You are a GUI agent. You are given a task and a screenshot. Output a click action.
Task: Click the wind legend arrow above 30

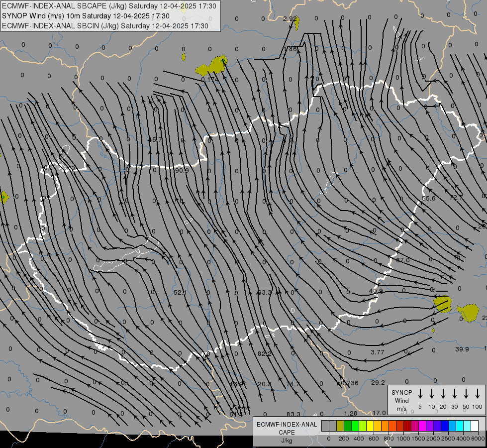454,394
